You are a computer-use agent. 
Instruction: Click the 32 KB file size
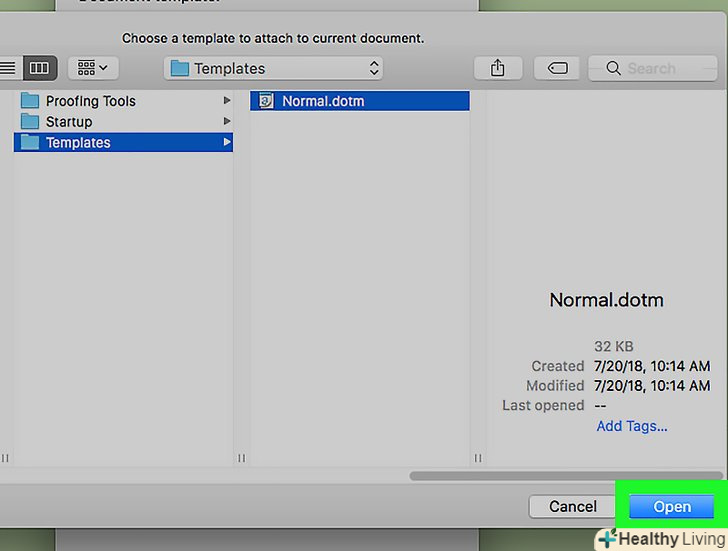tap(613, 346)
